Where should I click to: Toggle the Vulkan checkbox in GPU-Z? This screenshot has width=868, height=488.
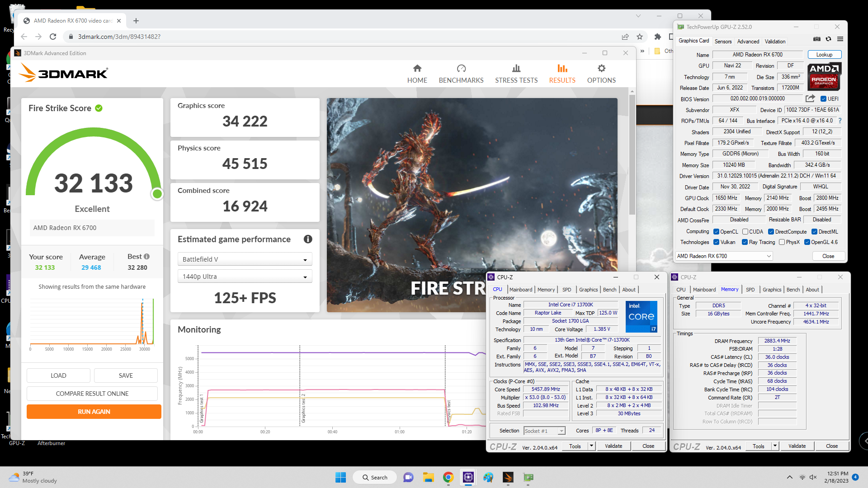716,242
